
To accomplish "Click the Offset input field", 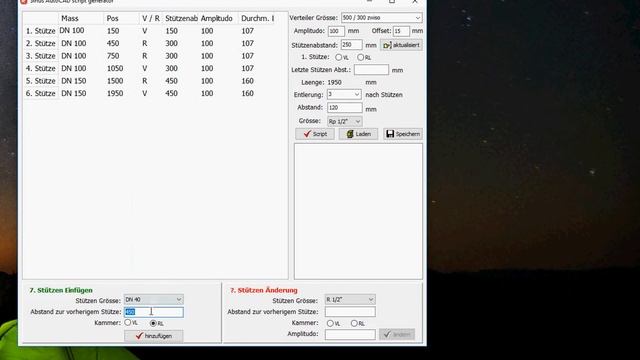I will pos(401,31).
